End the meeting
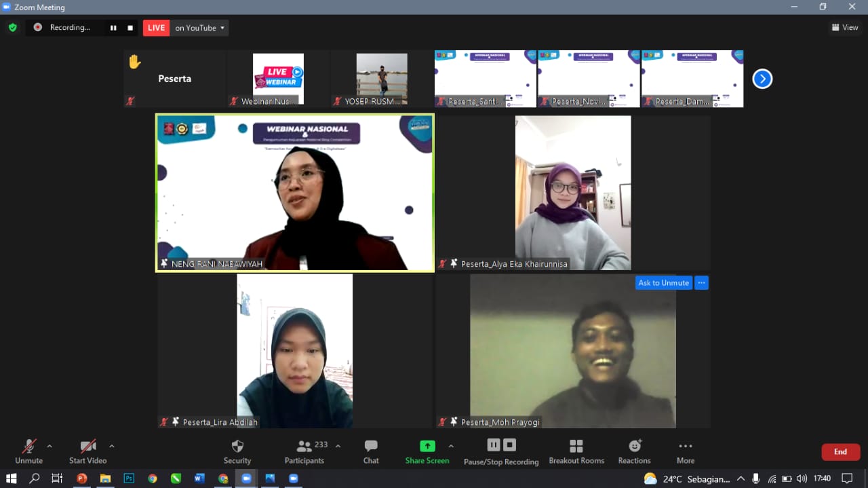The width and height of the screenshot is (868, 488). click(840, 451)
